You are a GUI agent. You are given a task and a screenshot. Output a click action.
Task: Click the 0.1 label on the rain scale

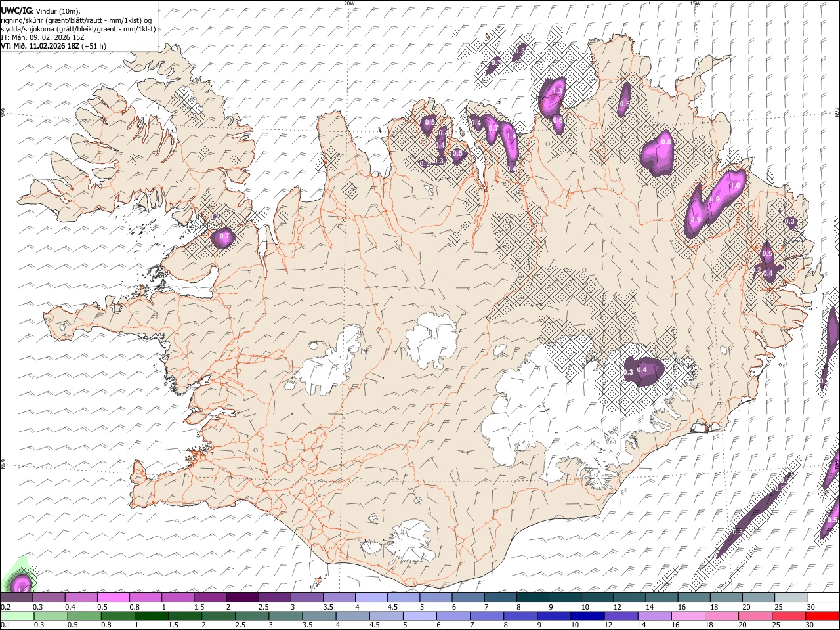click(5, 625)
